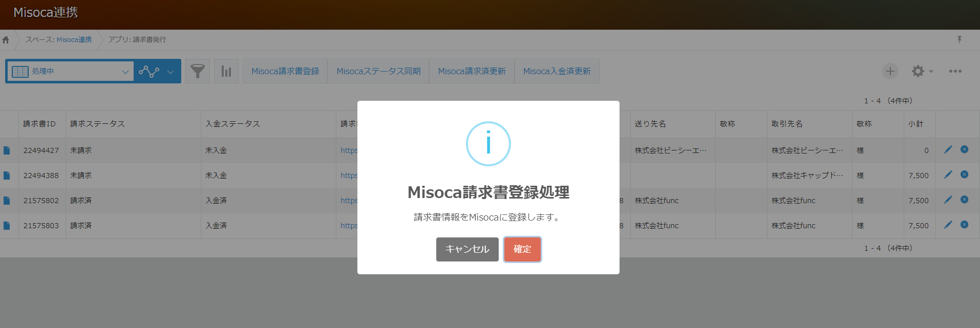The height and width of the screenshot is (328, 980).
Task: Click the pin icon at top right
Action: pyautogui.click(x=960, y=39)
